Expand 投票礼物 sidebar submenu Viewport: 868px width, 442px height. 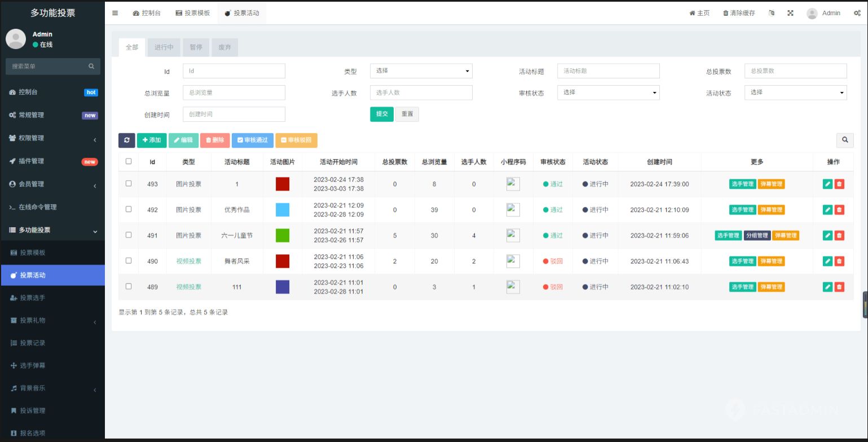pos(52,320)
